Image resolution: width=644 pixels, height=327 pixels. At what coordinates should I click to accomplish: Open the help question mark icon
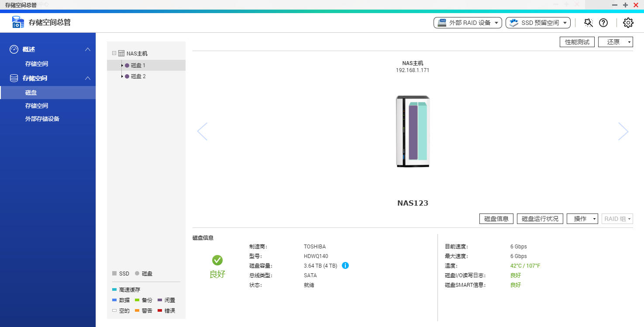point(603,22)
